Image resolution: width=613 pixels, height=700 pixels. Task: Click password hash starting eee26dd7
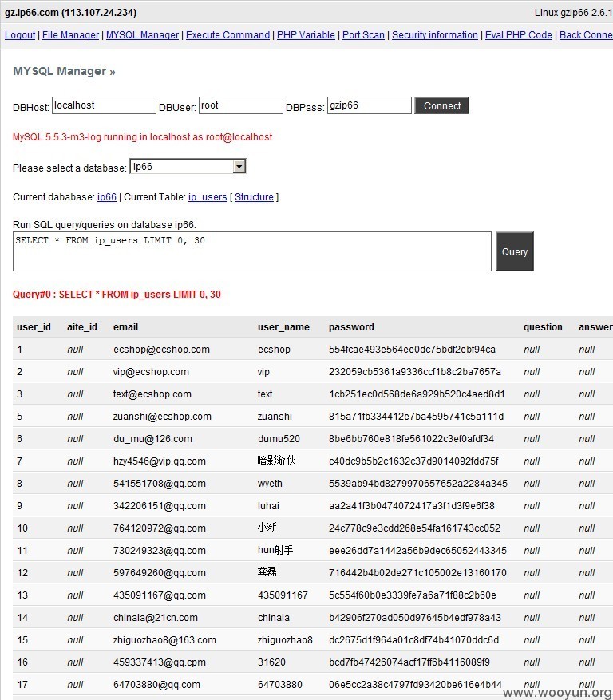(417, 550)
